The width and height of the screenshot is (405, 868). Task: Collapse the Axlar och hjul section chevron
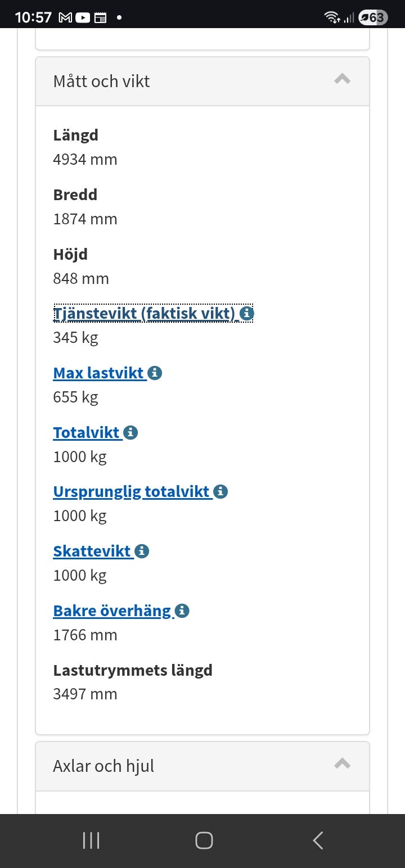point(342,763)
